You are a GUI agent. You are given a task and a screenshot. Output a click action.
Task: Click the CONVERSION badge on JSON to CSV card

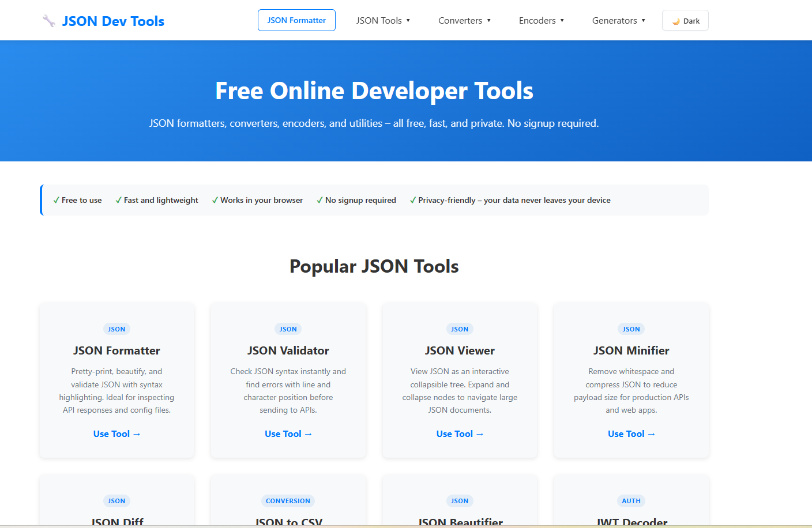coord(288,501)
